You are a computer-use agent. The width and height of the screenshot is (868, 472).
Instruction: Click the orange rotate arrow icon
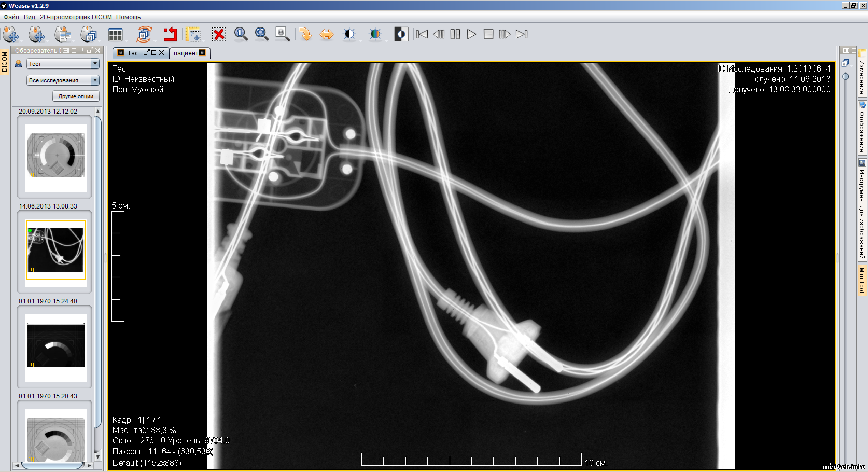[305, 34]
